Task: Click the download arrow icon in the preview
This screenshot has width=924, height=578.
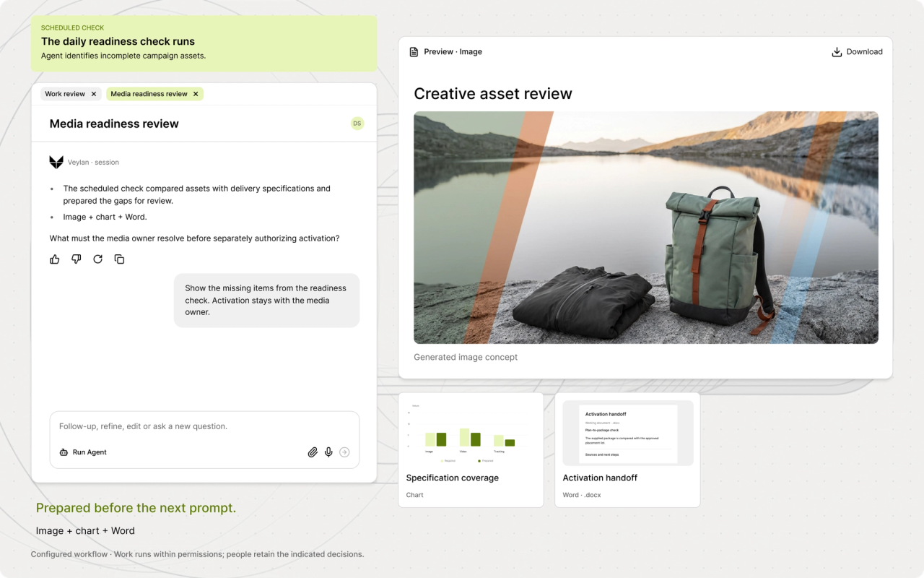Action: (837, 52)
